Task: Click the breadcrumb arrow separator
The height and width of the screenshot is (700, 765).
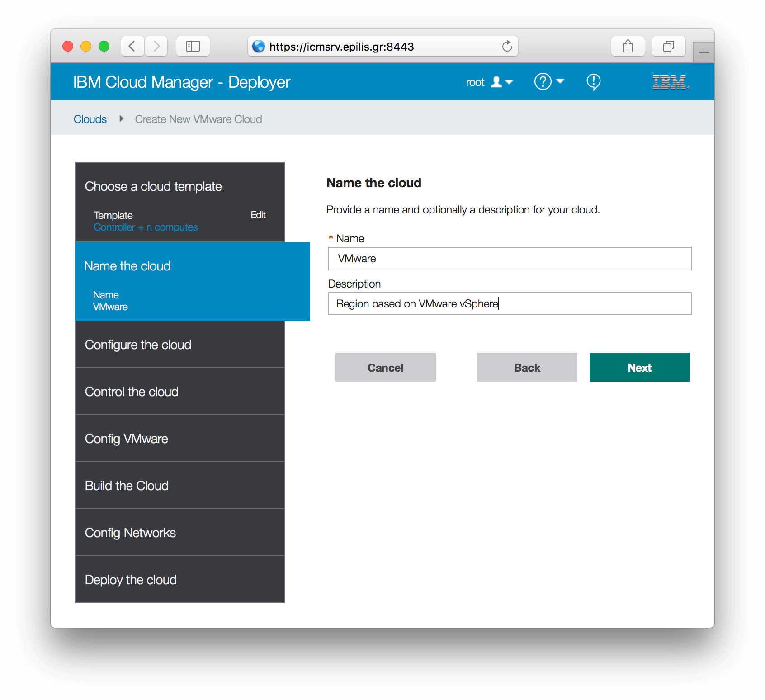Action: 121,119
